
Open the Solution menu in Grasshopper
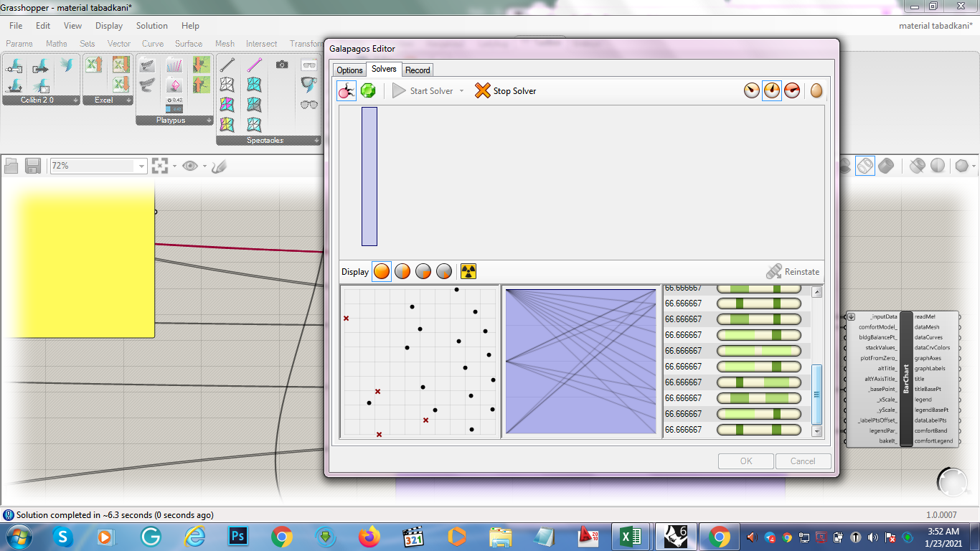(152, 26)
